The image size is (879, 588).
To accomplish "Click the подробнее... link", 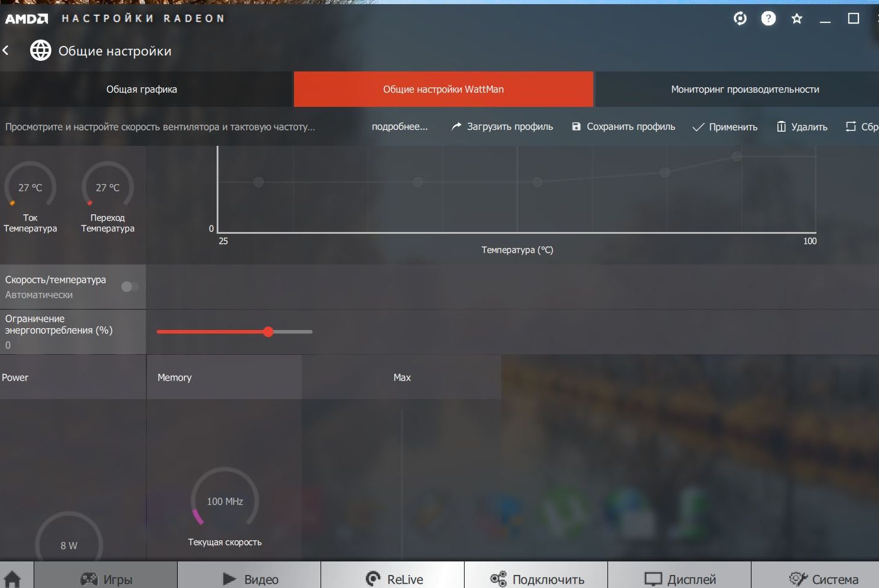I will 400,127.
